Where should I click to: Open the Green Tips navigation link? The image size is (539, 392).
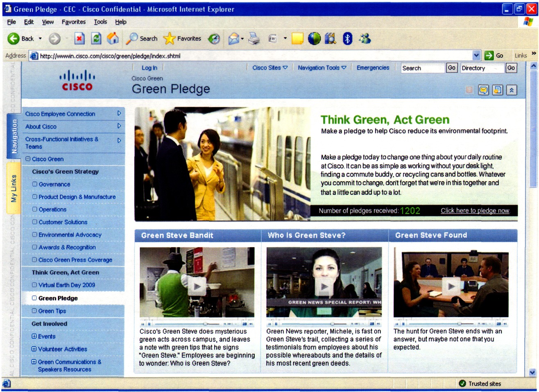(52, 311)
